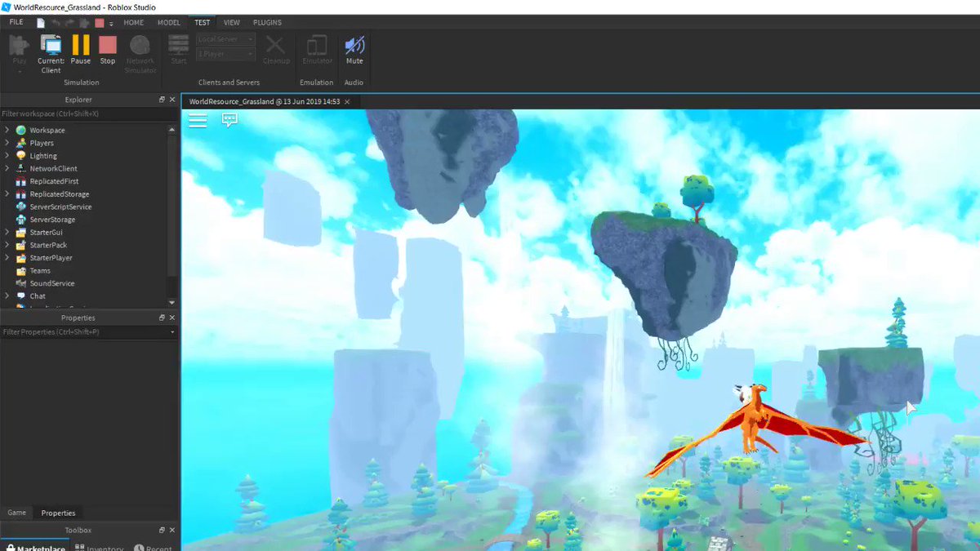This screenshot has height=551, width=980.
Task: Close the WorldResource_Grassland viewport tab
Action: click(347, 101)
